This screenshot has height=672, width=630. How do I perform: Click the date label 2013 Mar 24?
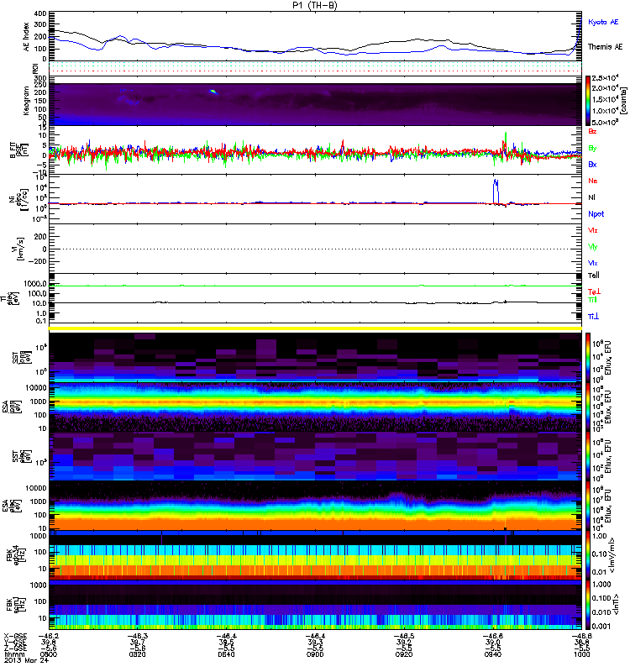click(27, 660)
